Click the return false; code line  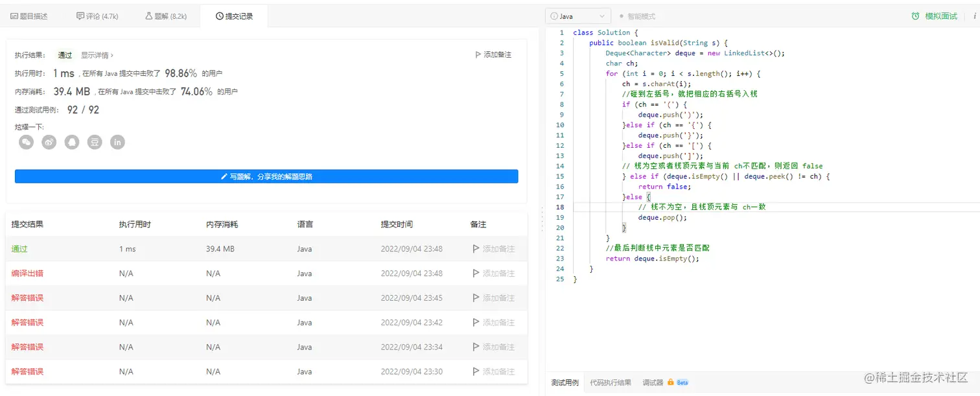tap(665, 186)
